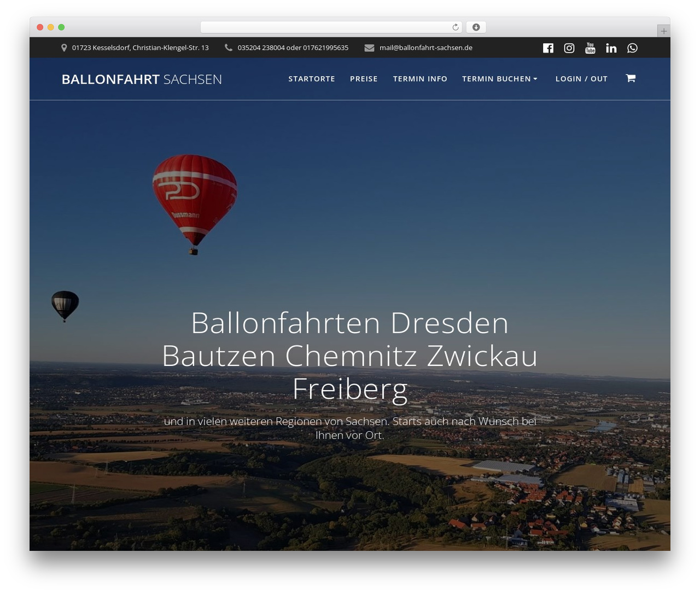Screen dimensions: 700x593
Task: Open the LinkedIn social icon
Action: 611,48
